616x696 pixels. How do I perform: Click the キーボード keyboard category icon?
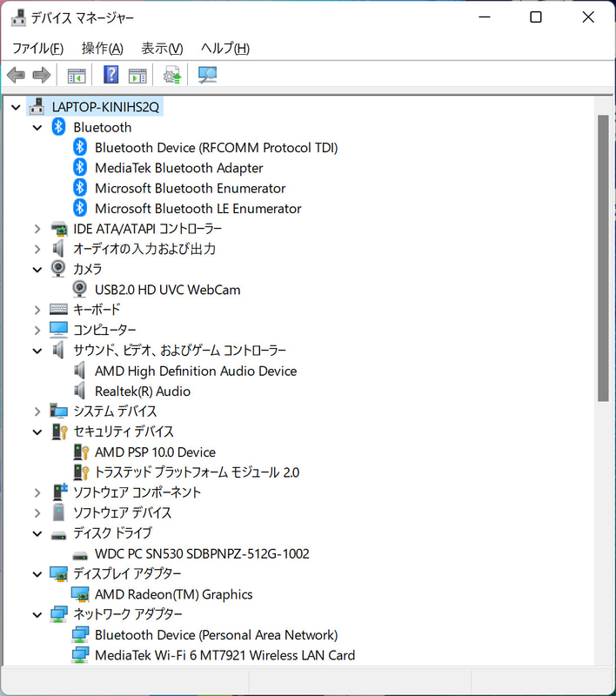58,310
